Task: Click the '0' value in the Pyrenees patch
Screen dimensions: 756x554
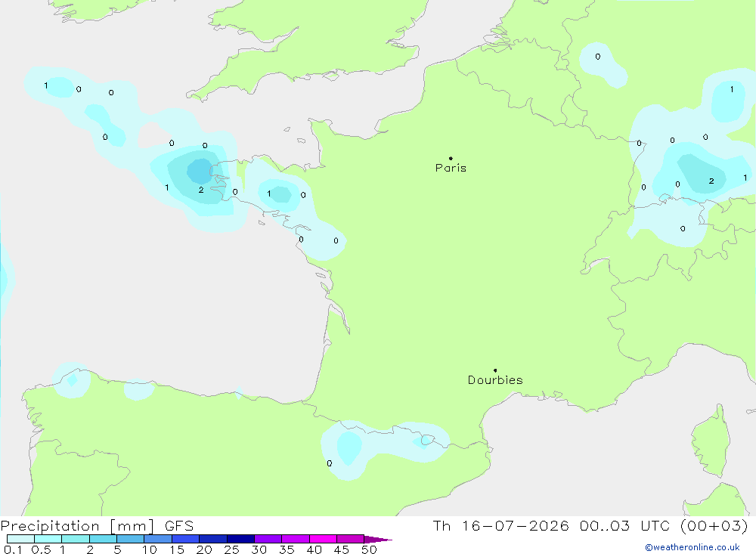Action: pyautogui.click(x=330, y=463)
